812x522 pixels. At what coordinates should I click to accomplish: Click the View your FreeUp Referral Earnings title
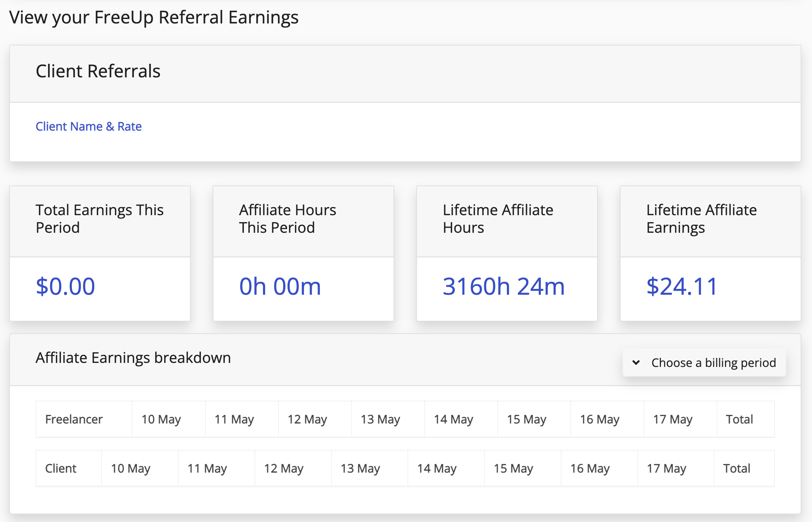point(154,17)
